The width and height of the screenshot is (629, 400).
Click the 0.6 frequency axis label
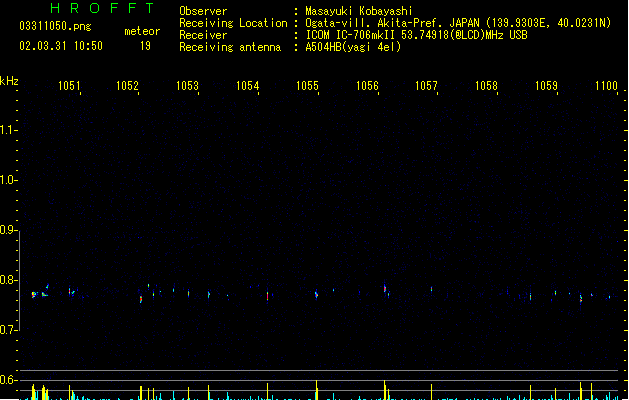coord(7,380)
